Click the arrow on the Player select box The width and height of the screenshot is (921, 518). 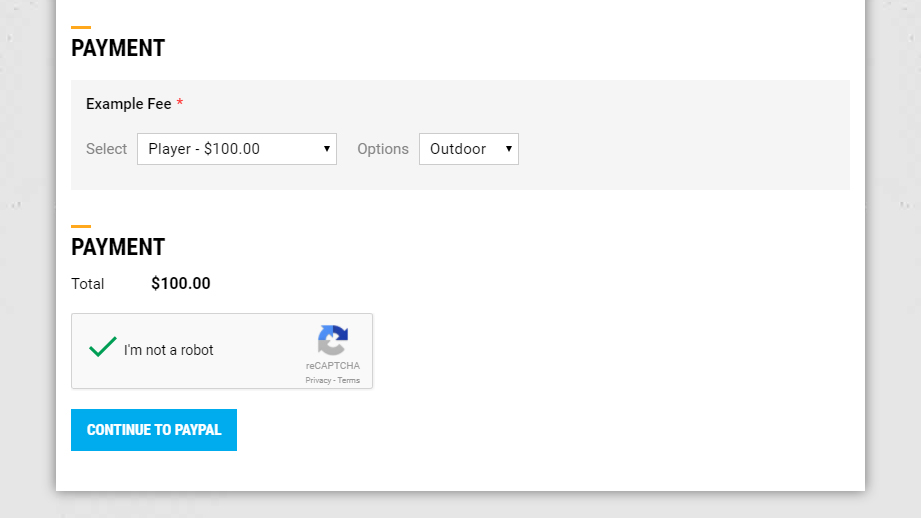tap(327, 149)
